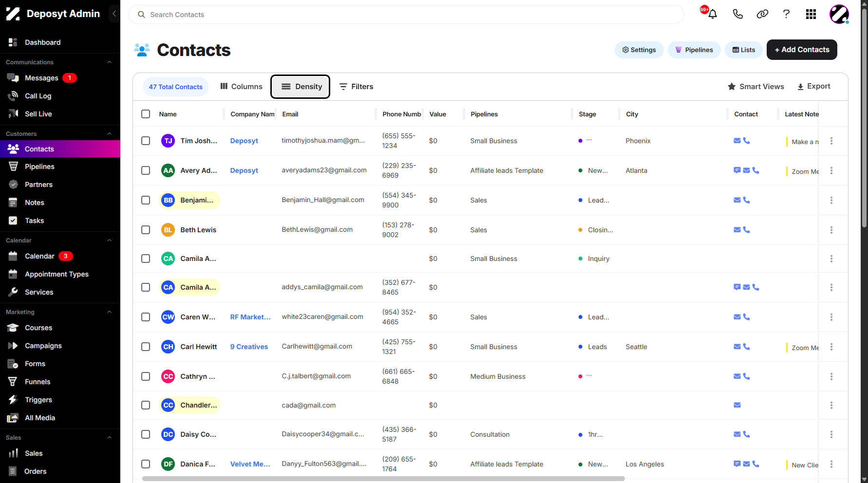
Task: Open the apps grid icon
Action: click(811, 14)
